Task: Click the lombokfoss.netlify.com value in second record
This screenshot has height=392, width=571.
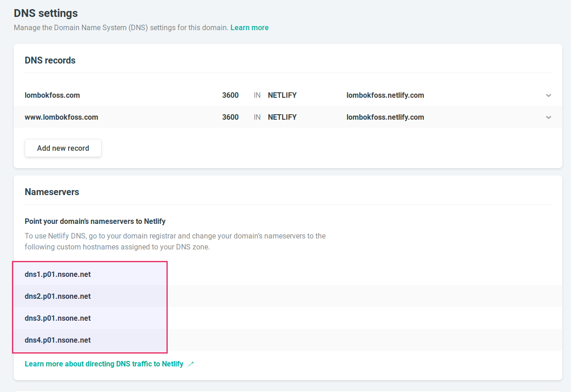Action: tap(385, 117)
